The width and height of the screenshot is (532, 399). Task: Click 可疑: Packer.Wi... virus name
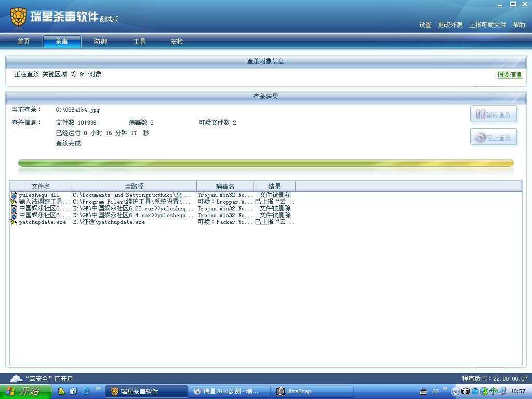(x=225, y=222)
